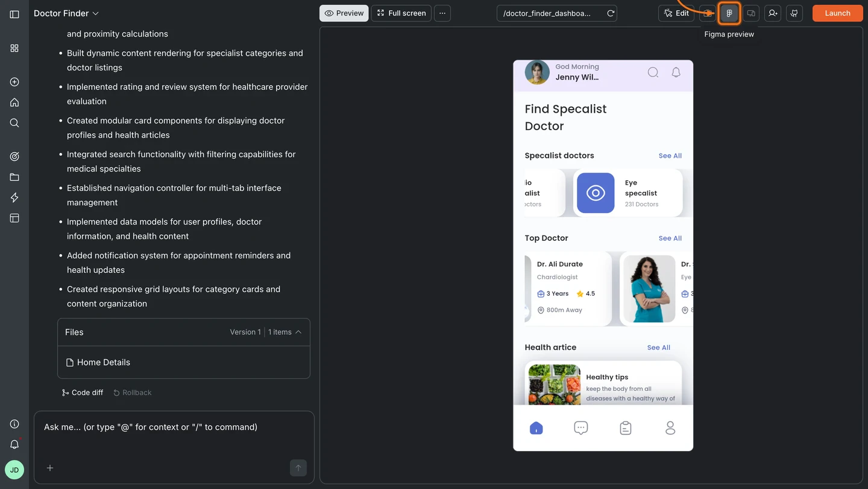Viewport: 868px width, 489px height.
Task: Switch to Edit mode
Action: pyautogui.click(x=676, y=13)
